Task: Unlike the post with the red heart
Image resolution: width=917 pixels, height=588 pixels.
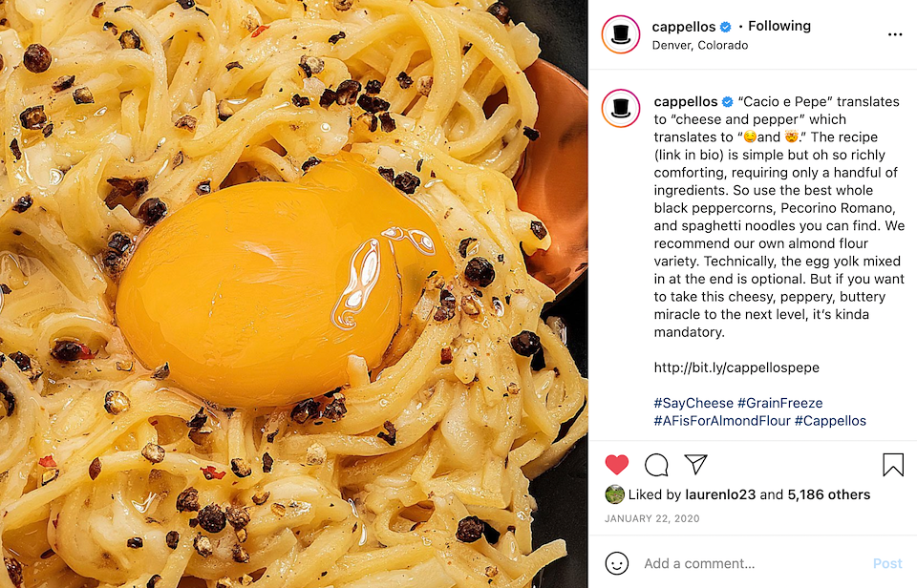Action: pos(616,465)
